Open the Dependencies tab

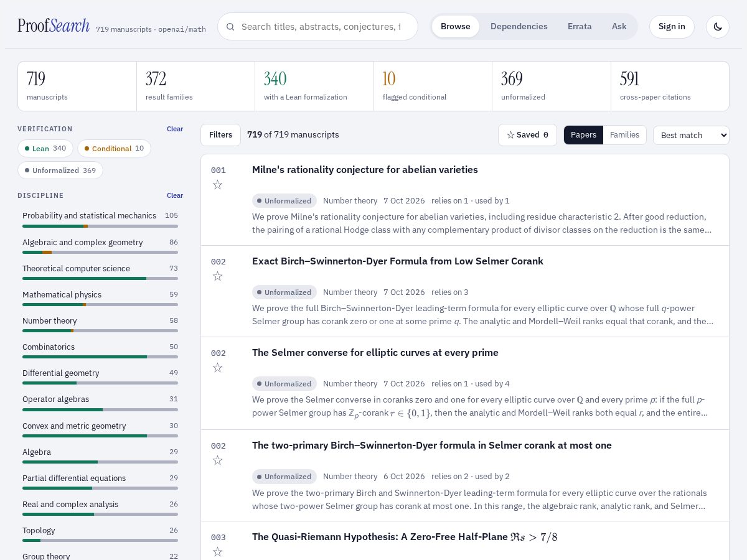click(519, 27)
